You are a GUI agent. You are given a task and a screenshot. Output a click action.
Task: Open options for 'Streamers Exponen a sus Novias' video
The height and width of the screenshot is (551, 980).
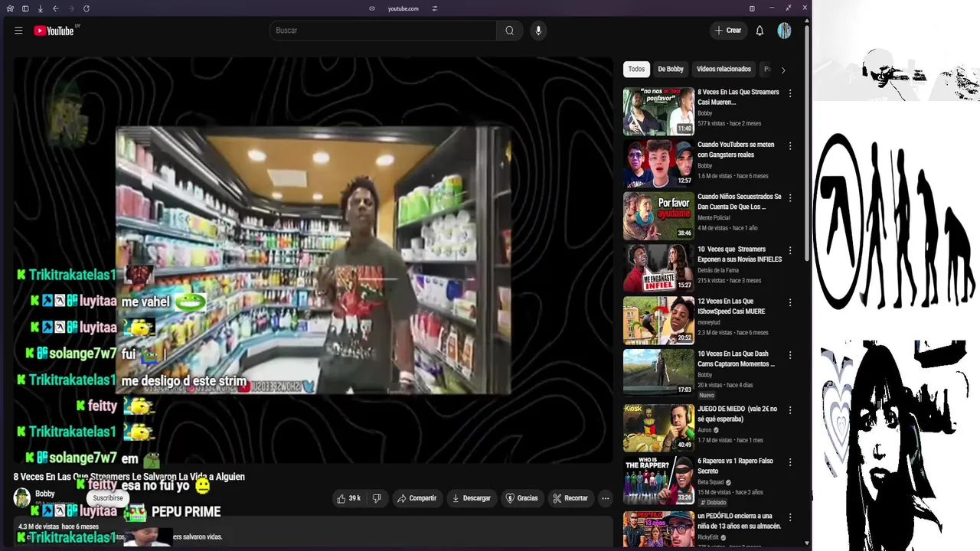tap(790, 250)
